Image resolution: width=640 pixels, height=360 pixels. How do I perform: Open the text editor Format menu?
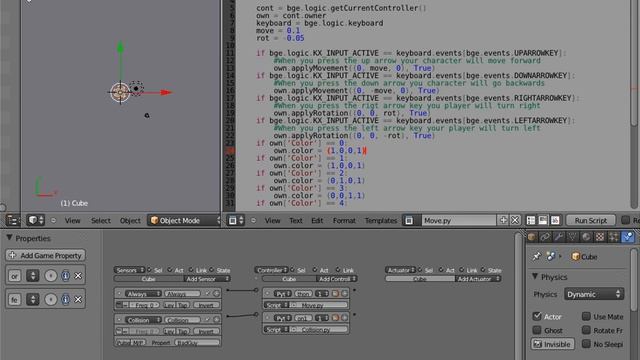click(344, 220)
